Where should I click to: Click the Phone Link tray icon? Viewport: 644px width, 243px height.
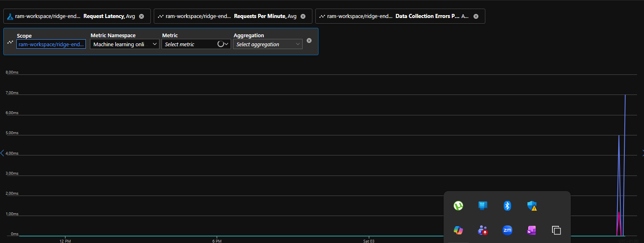482,206
